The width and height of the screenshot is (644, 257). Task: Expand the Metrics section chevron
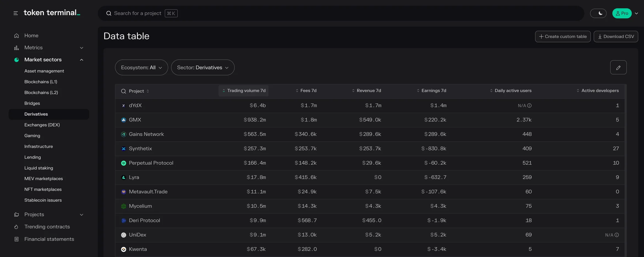(x=81, y=48)
